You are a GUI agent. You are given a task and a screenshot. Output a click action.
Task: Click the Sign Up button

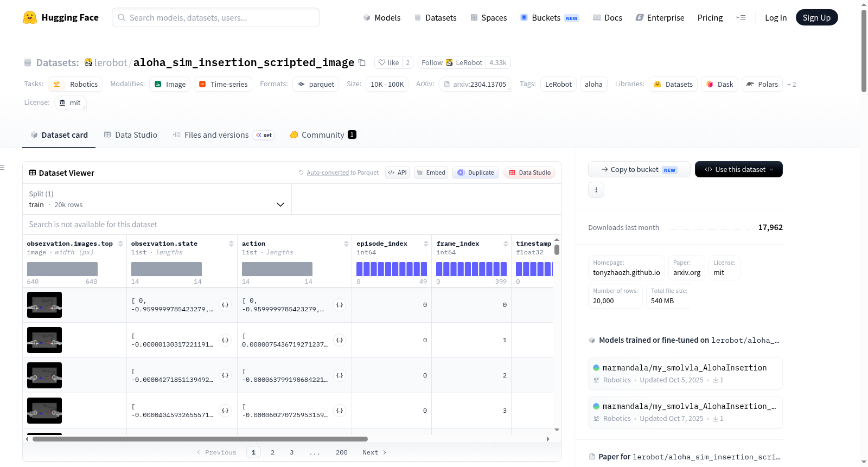[x=816, y=17]
